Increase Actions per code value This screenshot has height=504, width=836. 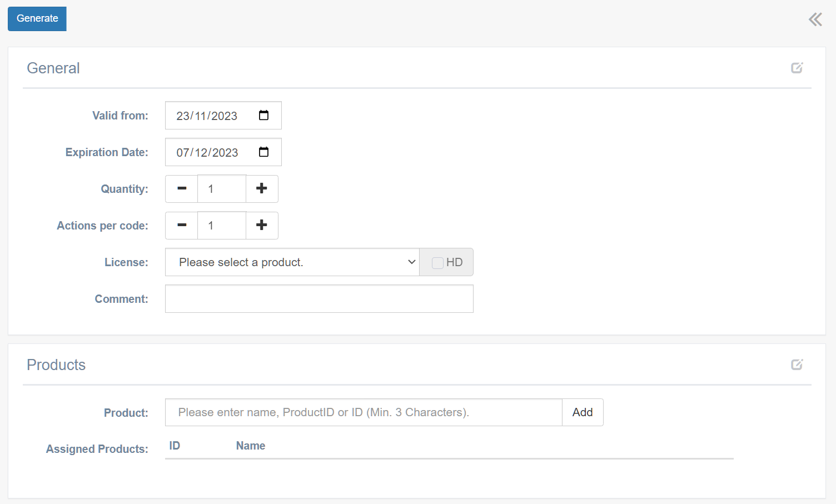[x=262, y=226]
